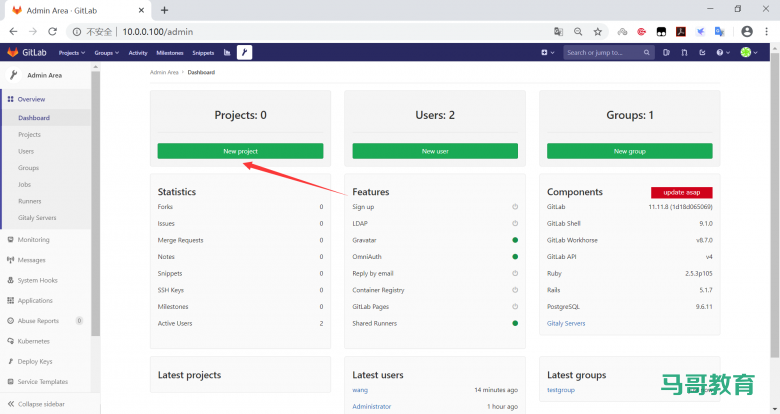Screen dimensions: 780x414
Task: Focus the Search or jump to field
Action: coord(608,52)
